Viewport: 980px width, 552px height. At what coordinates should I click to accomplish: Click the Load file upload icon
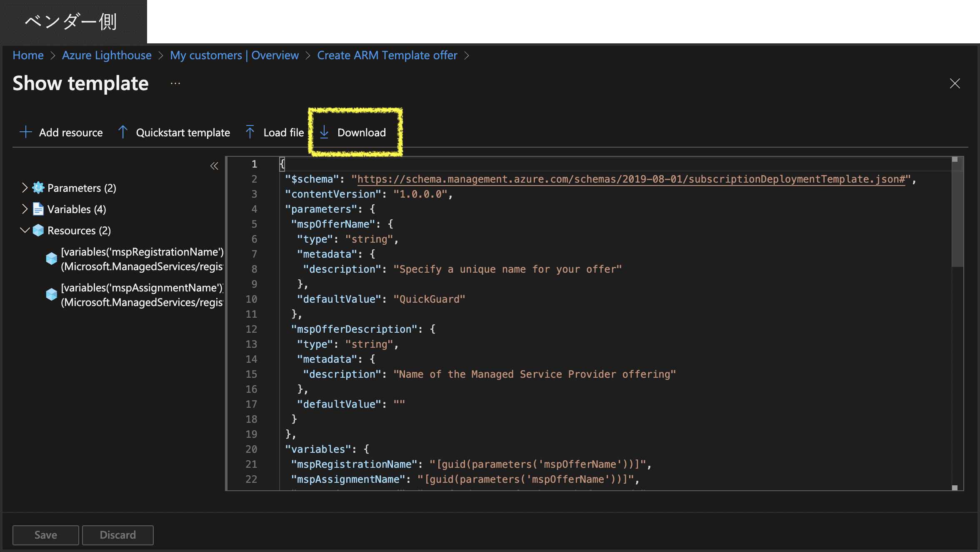250,132
